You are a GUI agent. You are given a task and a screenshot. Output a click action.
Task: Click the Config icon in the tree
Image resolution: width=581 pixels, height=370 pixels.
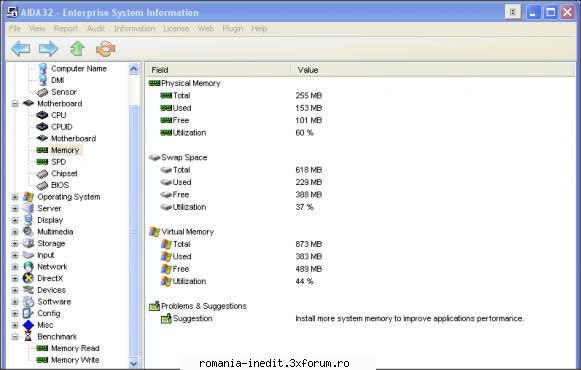29,313
